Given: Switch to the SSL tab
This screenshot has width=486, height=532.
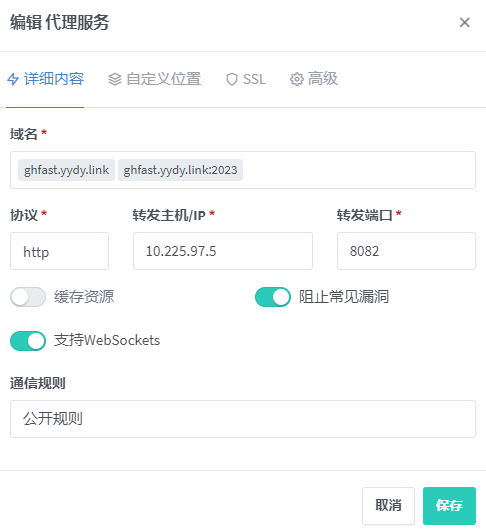Looking at the screenshot, I should pyautogui.click(x=246, y=79).
